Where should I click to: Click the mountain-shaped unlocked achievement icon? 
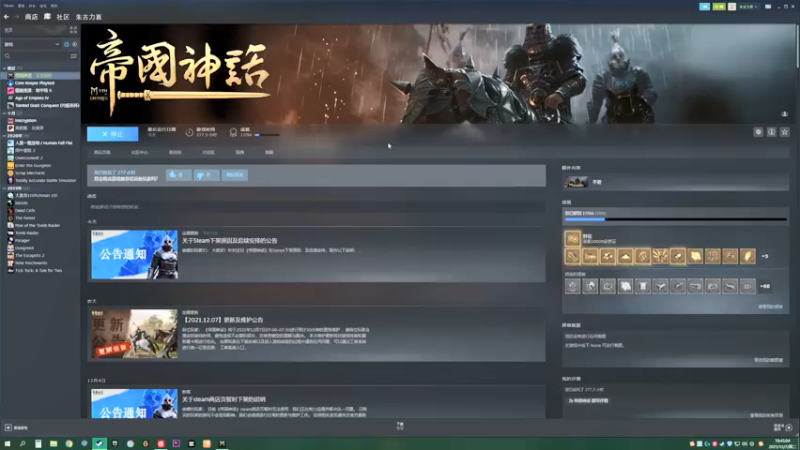point(625,256)
